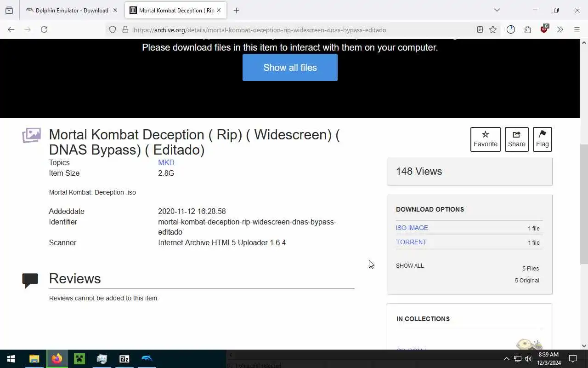Image resolution: width=588 pixels, height=368 pixels.
Task: Open the Dolphin emulator taskbar icon
Action: pos(147,359)
